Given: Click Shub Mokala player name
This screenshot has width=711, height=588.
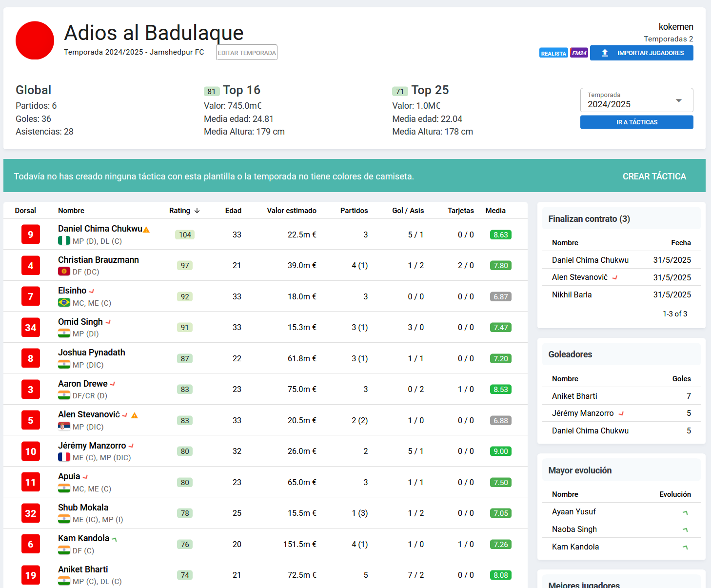Looking at the screenshot, I should tap(83, 508).
